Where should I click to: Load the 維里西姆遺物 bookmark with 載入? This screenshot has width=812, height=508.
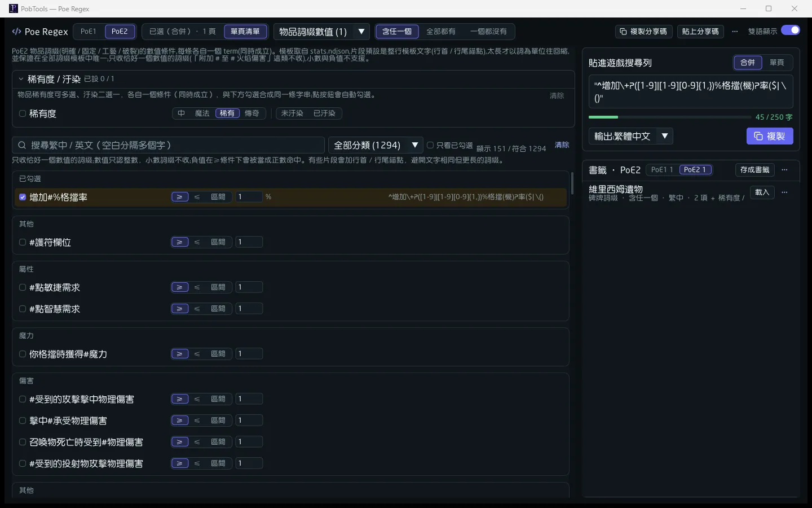tap(762, 192)
